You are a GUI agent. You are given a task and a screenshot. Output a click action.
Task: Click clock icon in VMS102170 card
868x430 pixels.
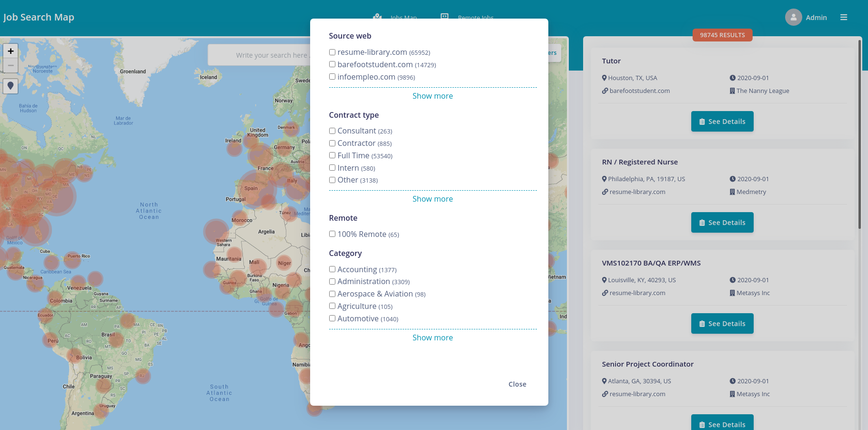733,280
